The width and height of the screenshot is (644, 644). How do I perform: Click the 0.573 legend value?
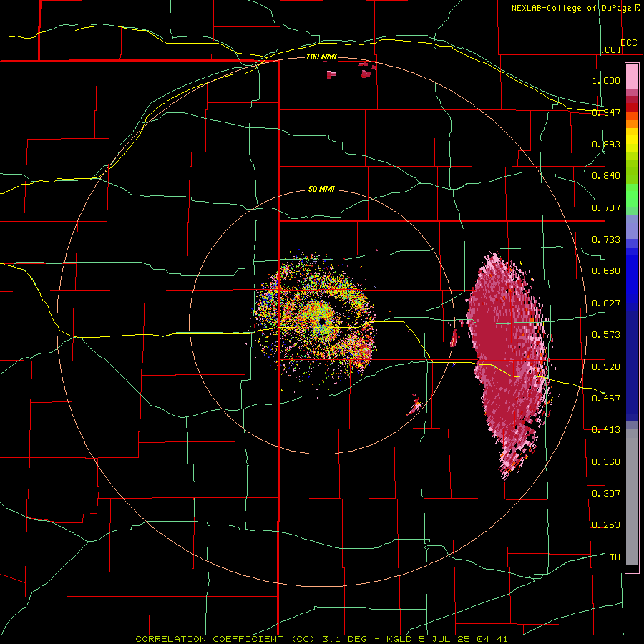(606, 335)
